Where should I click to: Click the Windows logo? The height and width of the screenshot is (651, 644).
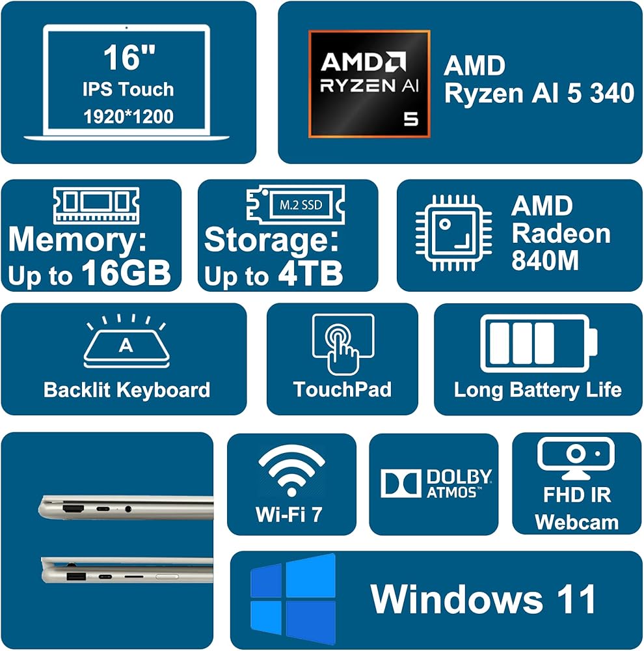(x=293, y=599)
